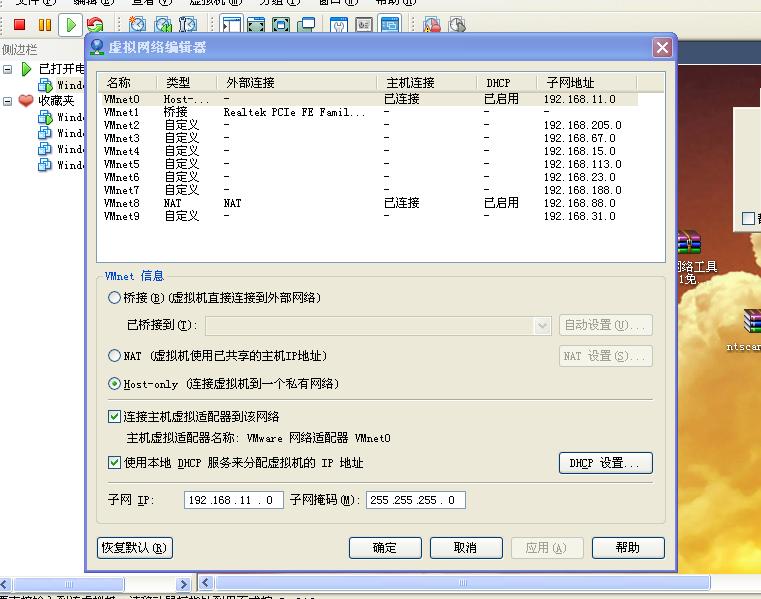Viewport: 761px width, 599px height.
Task: Toggle 使用本地 DHCP 服务 checkbox
Action: coord(114,463)
